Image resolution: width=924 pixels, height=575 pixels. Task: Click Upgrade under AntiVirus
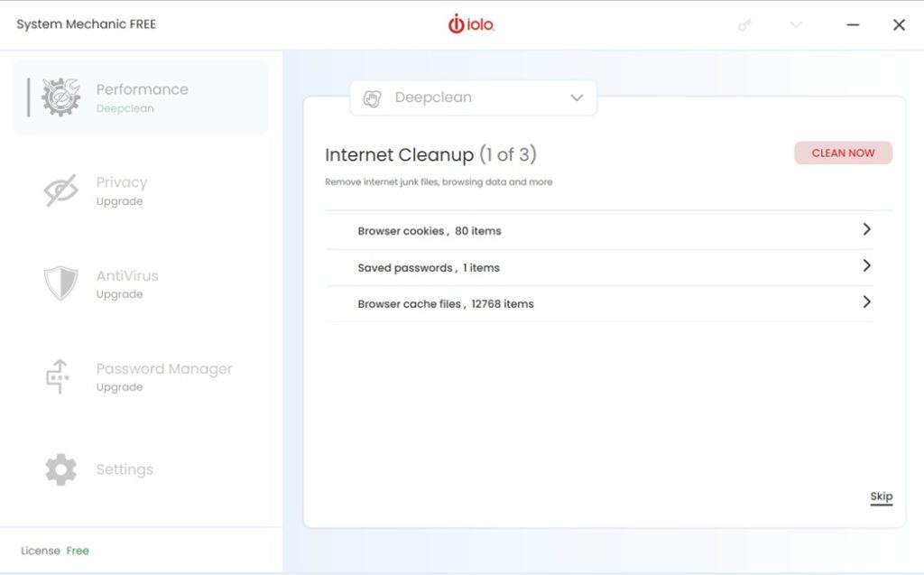pyautogui.click(x=120, y=293)
